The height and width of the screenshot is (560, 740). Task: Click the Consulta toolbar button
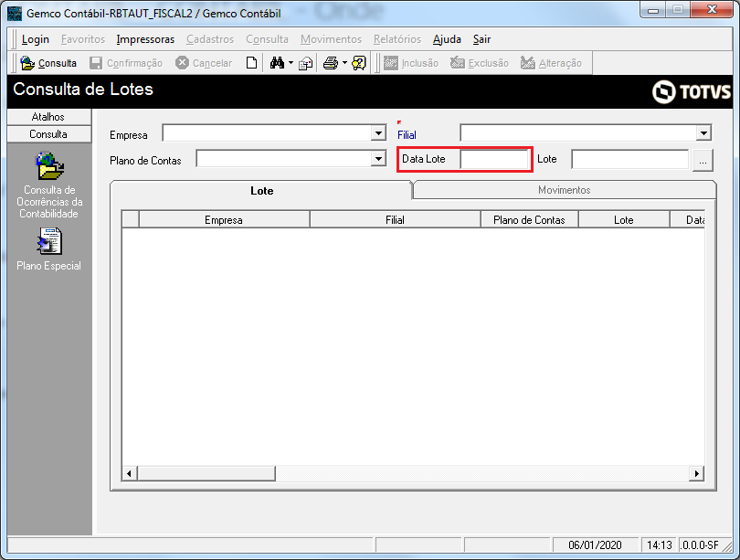coord(48,63)
